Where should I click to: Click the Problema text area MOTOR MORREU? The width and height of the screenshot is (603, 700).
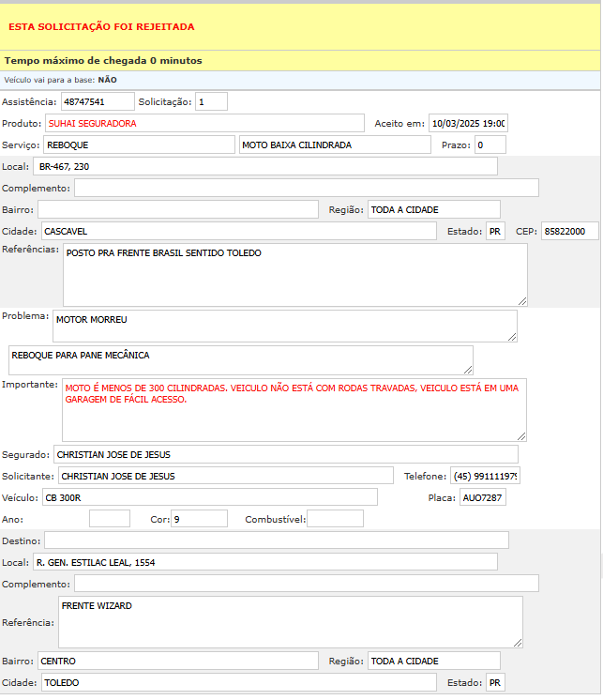point(284,326)
